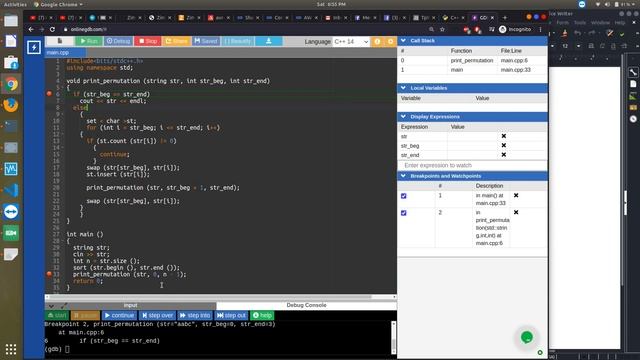Viewport: 640px width, 360px height.
Task: Click the step out button
Action: 231,316
